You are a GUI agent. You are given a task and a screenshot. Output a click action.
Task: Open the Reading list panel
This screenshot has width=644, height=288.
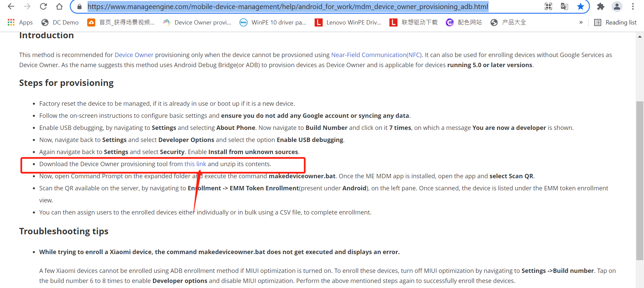point(615,22)
